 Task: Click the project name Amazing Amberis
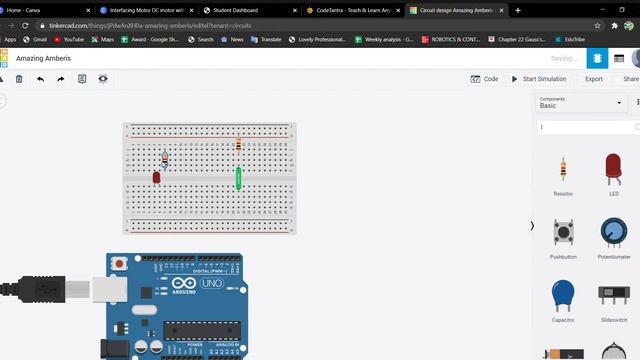[43, 58]
